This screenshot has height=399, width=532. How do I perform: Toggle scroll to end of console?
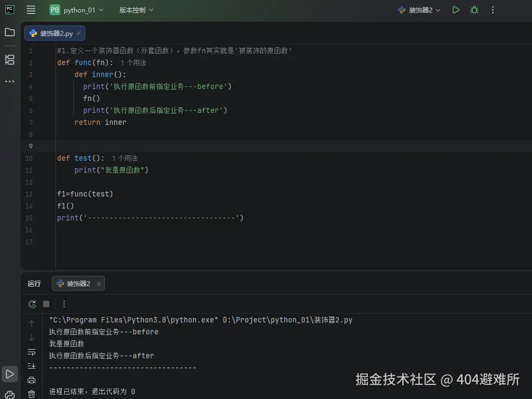[x=32, y=366]
